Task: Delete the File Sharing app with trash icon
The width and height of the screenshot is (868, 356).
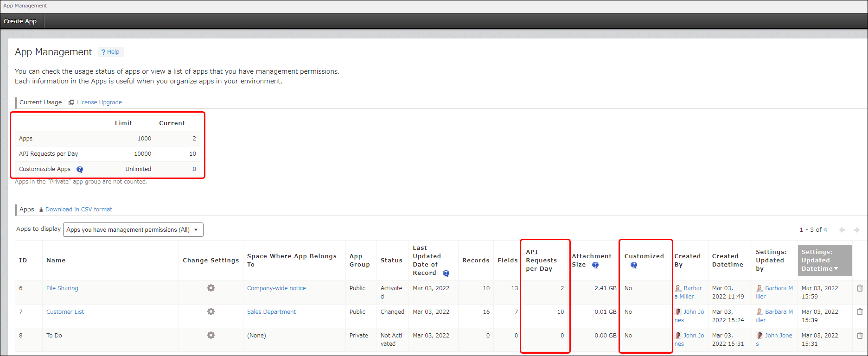Action: coord(860,288)
